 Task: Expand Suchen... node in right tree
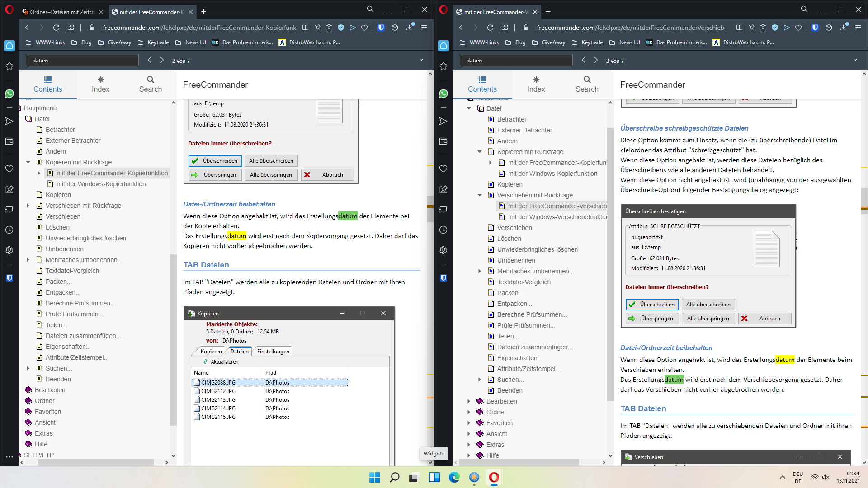[480, 380]
